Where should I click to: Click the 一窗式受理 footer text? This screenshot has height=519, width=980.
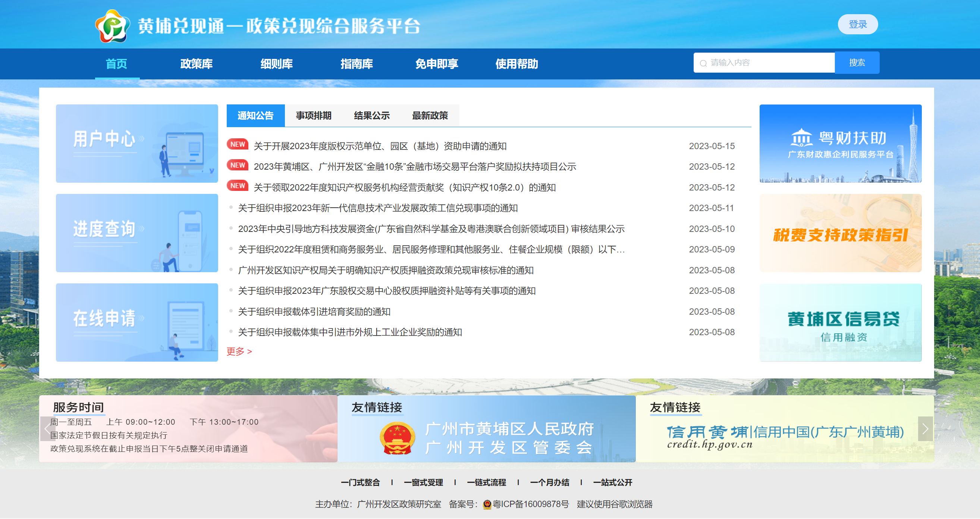(x=423, y=483)
